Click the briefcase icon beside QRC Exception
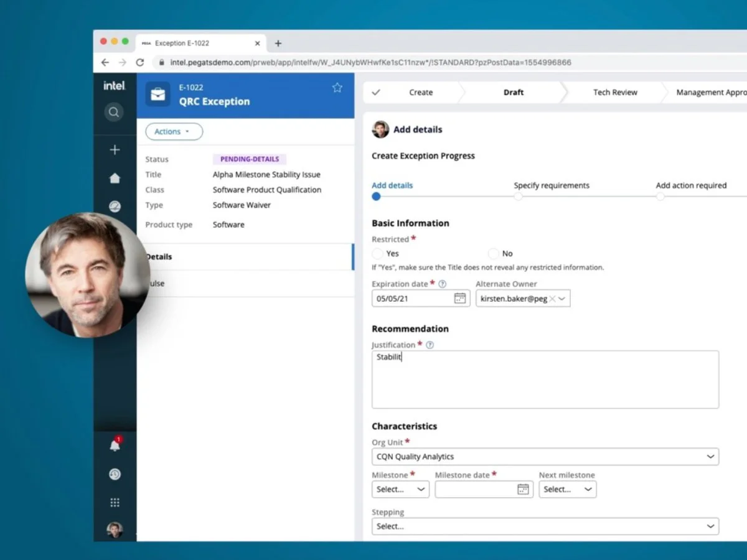 pyautogui.click(x=157, y=95)
